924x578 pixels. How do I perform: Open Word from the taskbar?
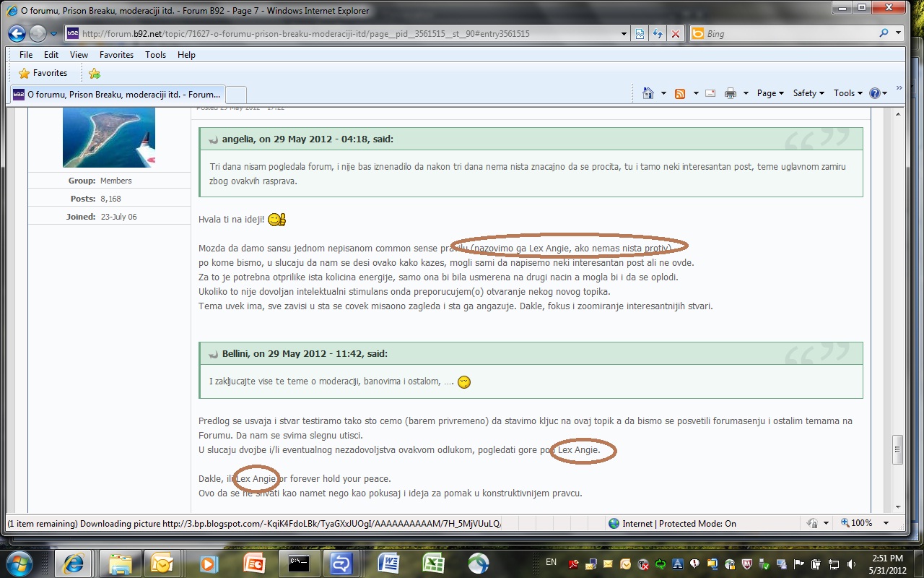point(388,564)
